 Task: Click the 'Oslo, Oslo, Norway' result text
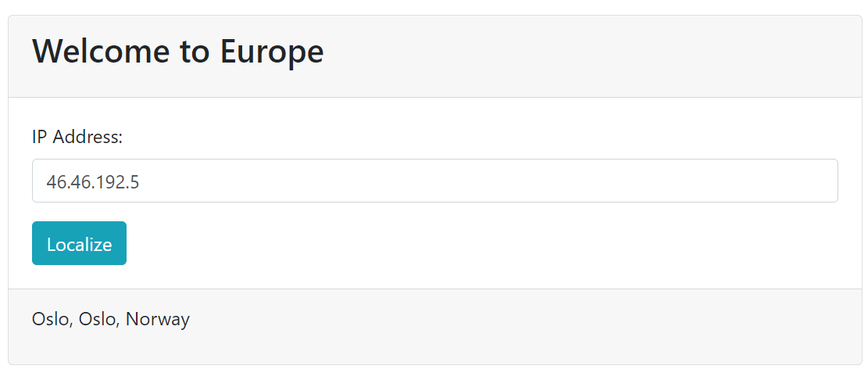click(111, 319)
